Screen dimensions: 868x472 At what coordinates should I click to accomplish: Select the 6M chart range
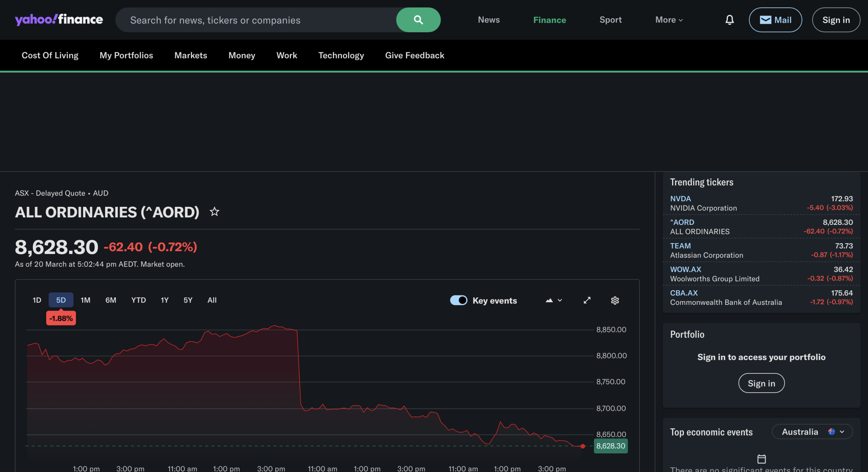(111, 300)
